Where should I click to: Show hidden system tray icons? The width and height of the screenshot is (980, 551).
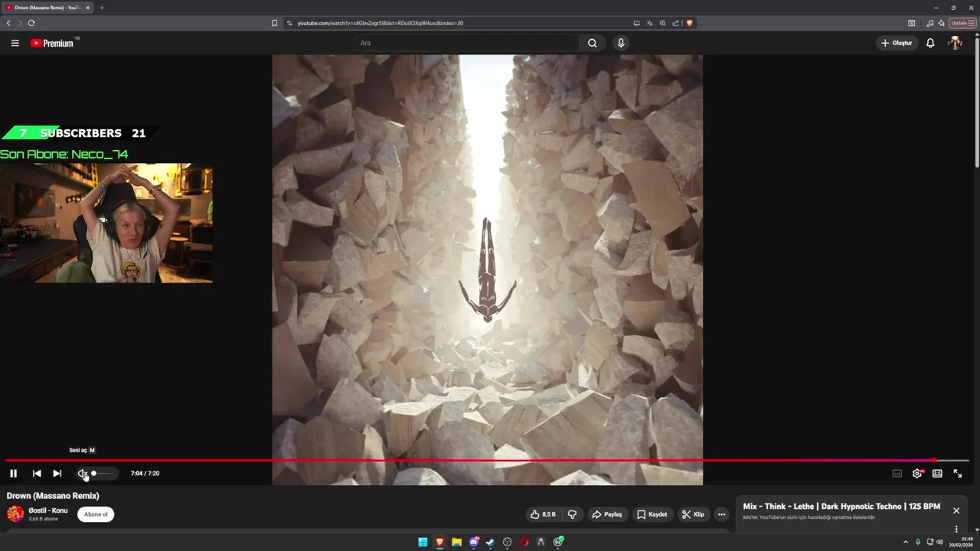point(906,542)
